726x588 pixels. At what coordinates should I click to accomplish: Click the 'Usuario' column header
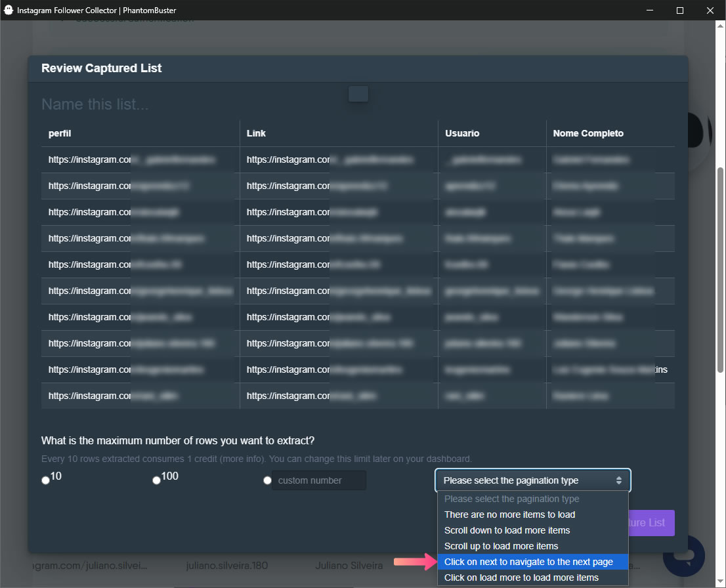pos(462,133)
